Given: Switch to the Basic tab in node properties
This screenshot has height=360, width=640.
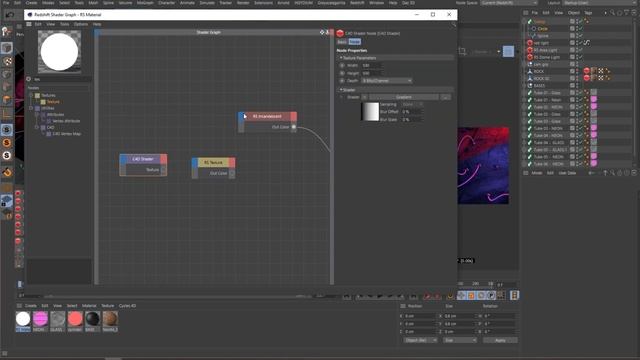Looking at the screenshot, I should click(x=342, y=42).
